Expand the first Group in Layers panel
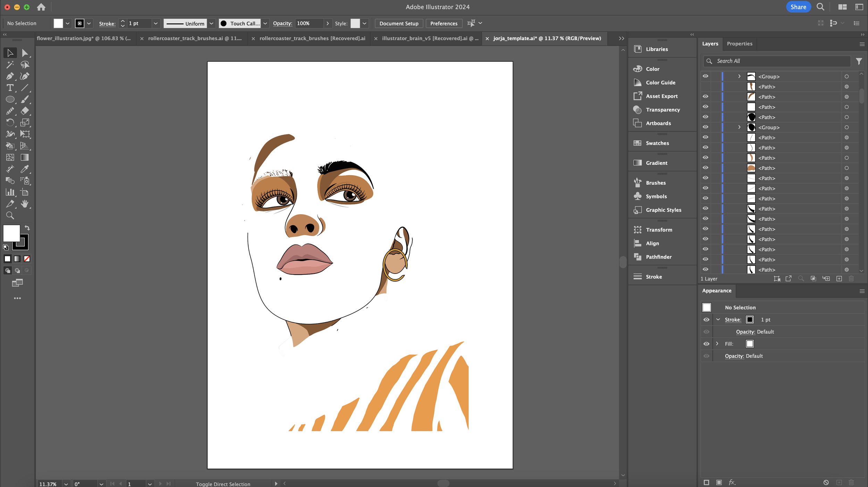Viewport: 868px width, 487px height. pyautogui.click(x=739, y=76)
